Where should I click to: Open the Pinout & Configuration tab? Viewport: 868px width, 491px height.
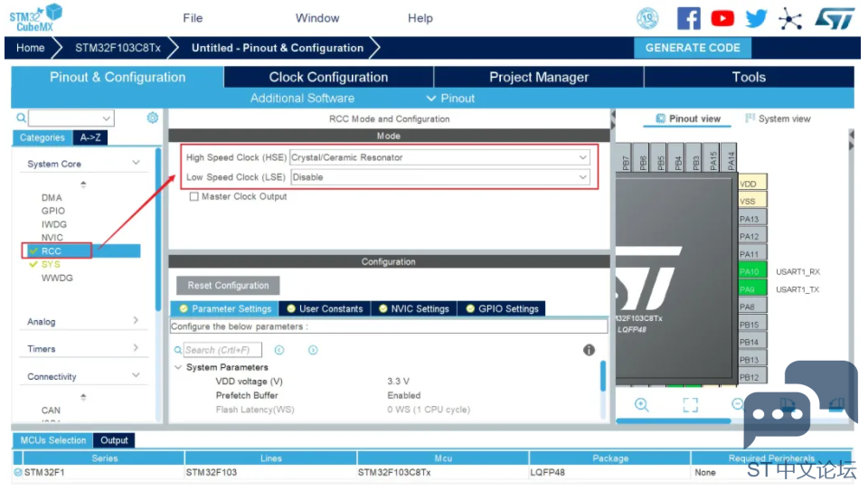pos(118,77)
